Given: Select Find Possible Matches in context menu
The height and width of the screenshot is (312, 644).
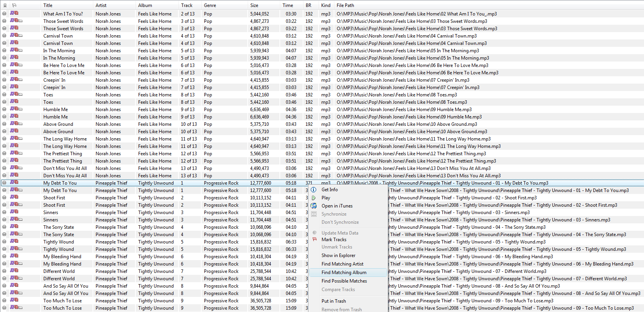Looking at the screenshot, I should (x=344, y=281).
